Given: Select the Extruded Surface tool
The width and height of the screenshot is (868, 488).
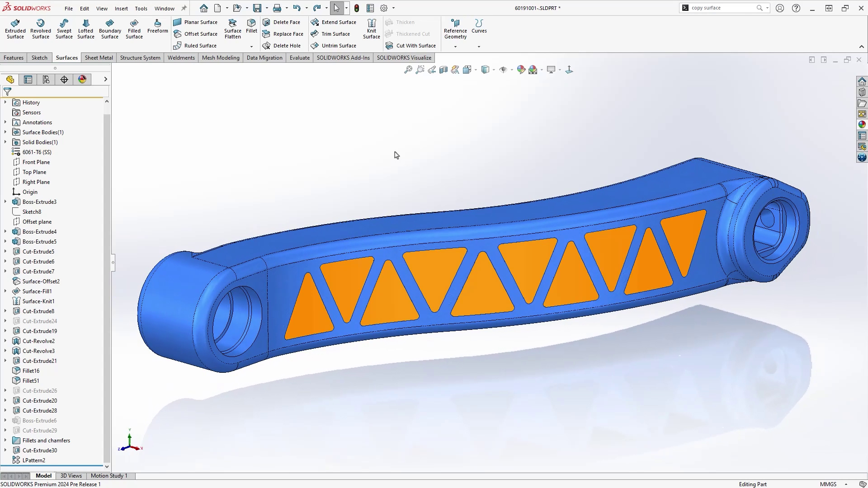Looking at the screenshot, I should pyautogui.click(x=15, y=28).
